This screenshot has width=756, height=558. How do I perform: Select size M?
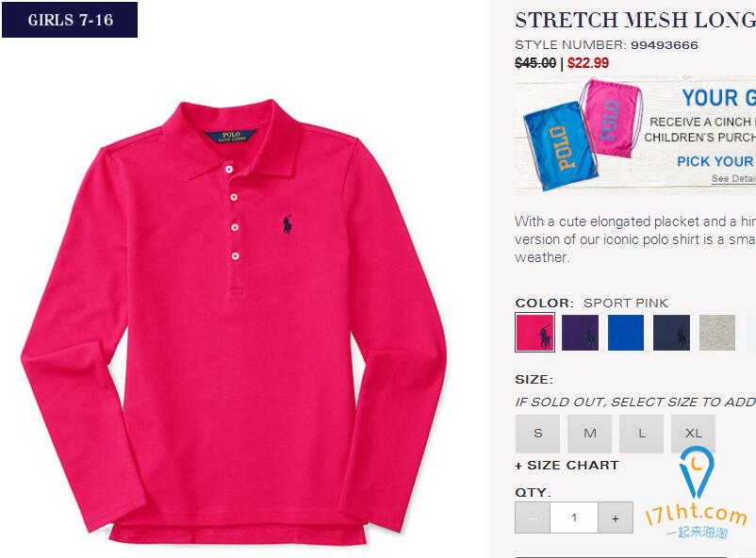pos(590,433)
